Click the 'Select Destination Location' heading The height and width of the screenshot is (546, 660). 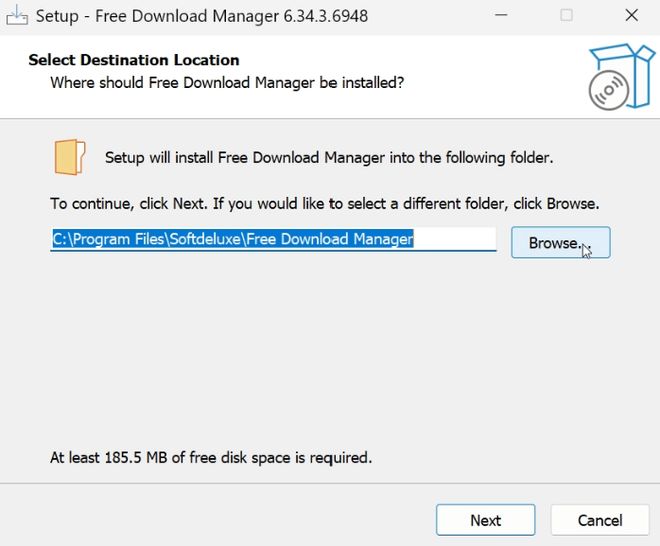(x=134, y=60)
